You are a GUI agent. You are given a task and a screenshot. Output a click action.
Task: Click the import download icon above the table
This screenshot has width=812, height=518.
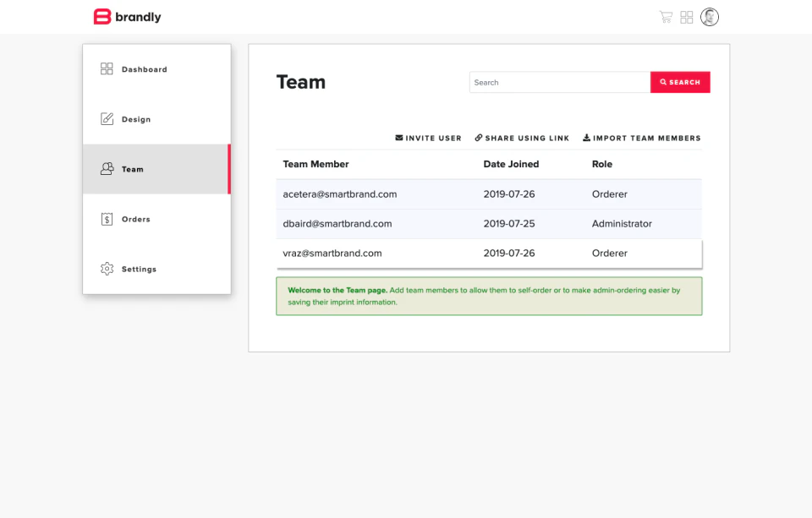(x=587, y=138)
